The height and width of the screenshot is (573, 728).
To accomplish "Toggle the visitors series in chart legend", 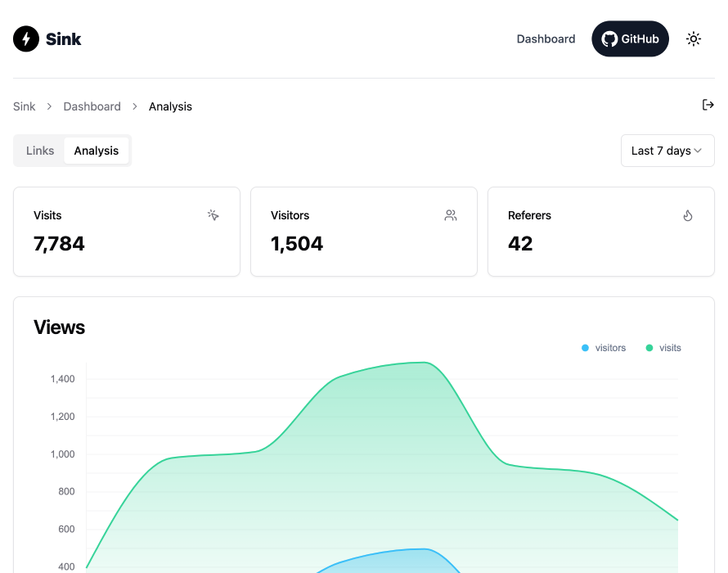I will click(604, 348).
